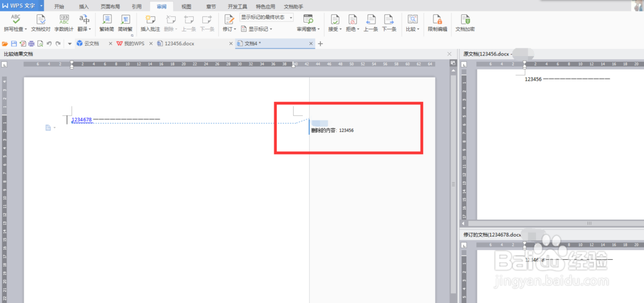
Task: Switch to the 章节 ribbon tab
Action: click(x=211, y=6)
